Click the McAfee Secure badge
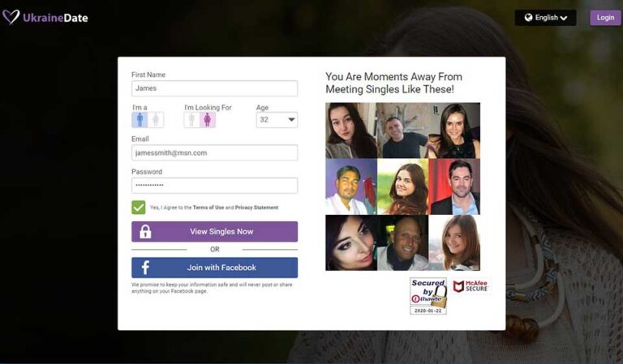The height and width of the screenshot is (364, 623). tap(470, 286)
